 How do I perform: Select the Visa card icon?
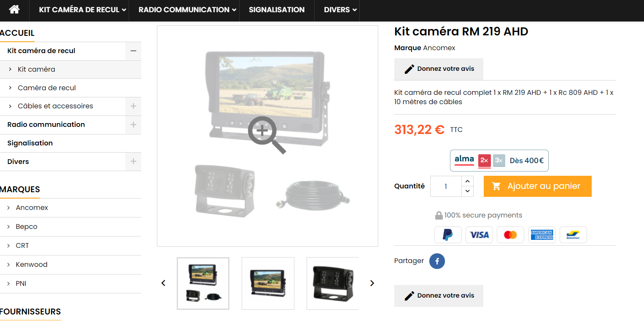479,235
